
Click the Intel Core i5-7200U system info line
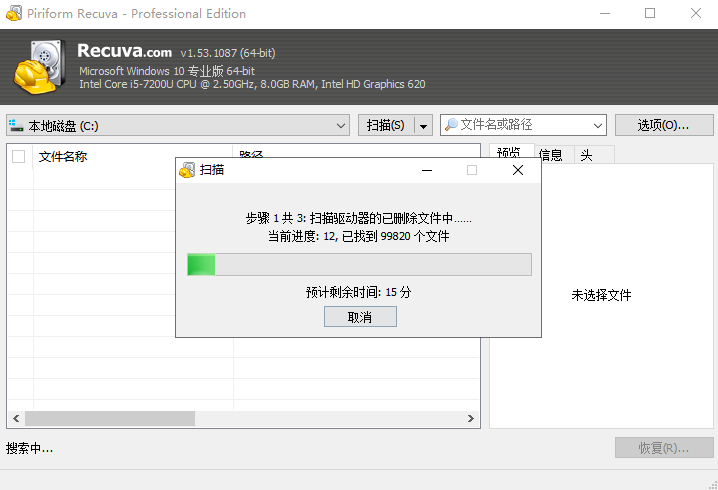pos(252,84)
